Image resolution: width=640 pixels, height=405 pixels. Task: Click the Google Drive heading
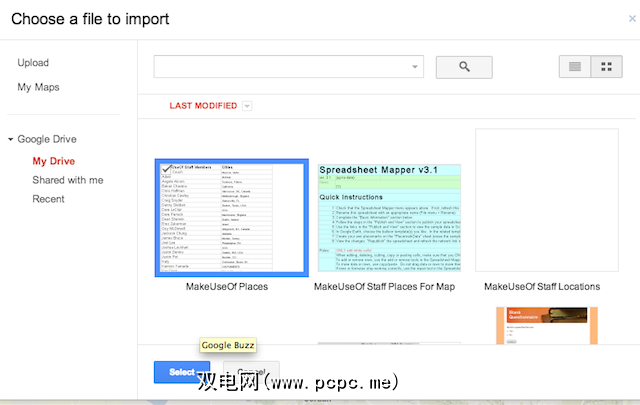47,139
